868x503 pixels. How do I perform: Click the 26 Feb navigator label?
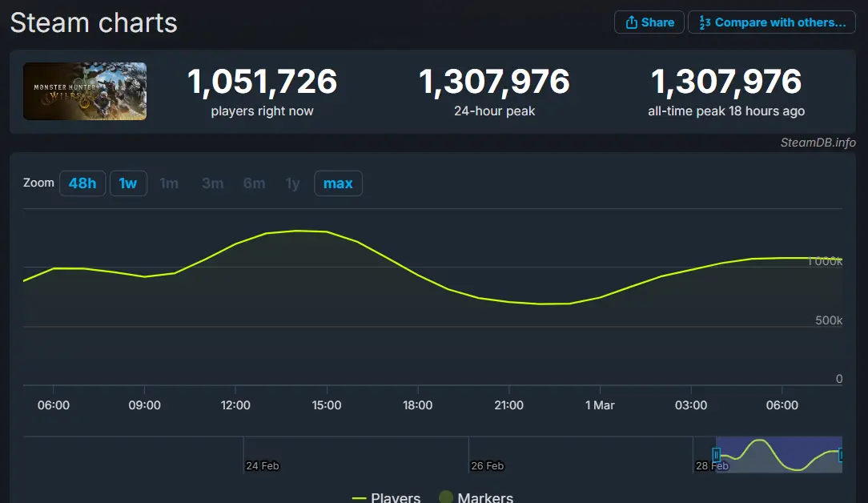(x=487, y=466)
